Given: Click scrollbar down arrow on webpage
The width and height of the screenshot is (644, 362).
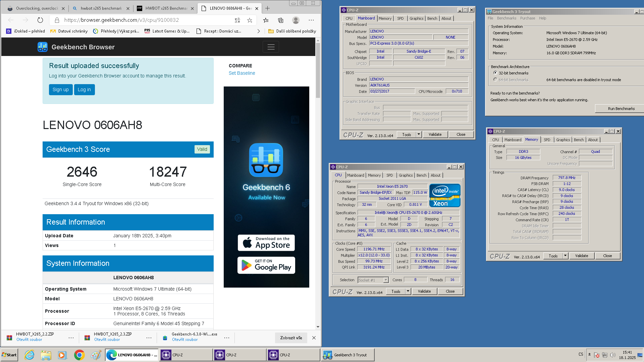Looking at the screenshot, I should (x=318, y=327).
